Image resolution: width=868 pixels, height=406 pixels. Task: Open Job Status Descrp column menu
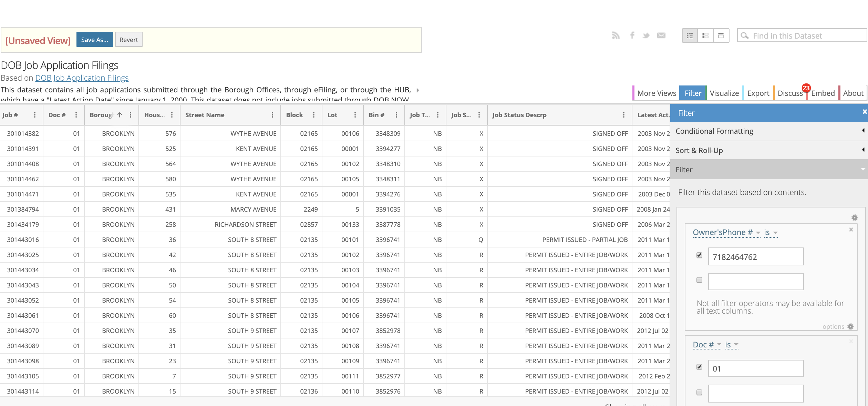pos(624,115)
